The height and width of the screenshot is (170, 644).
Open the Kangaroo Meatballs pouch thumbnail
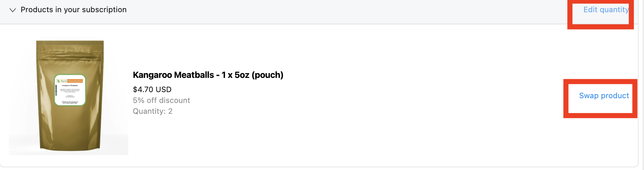pos(70,97)
